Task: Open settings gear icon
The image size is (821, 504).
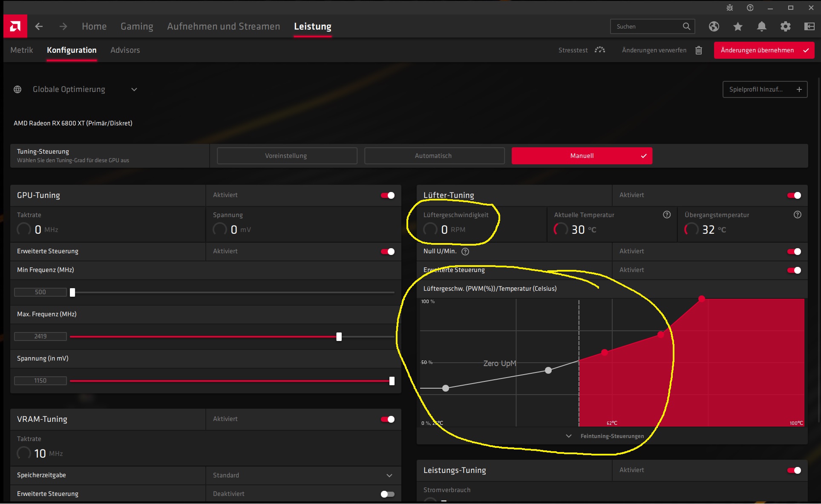Action: click(x=786, y=26)
